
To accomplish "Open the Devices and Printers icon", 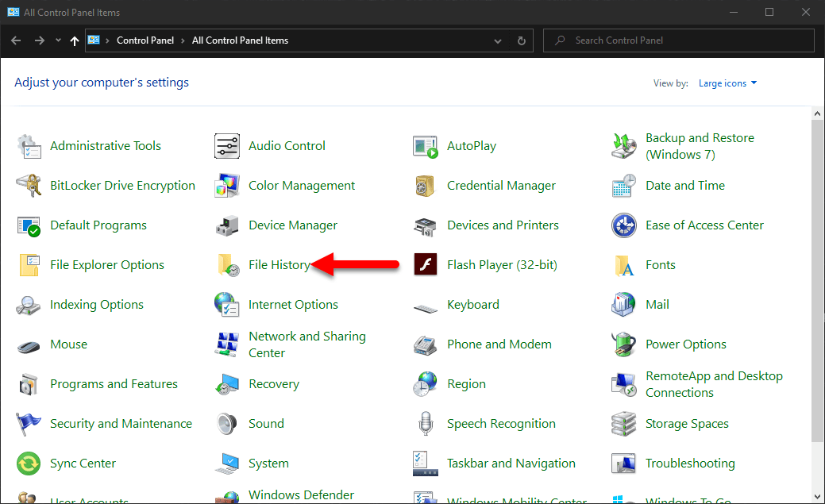I will pyautogui.click(x=426, y=225).
